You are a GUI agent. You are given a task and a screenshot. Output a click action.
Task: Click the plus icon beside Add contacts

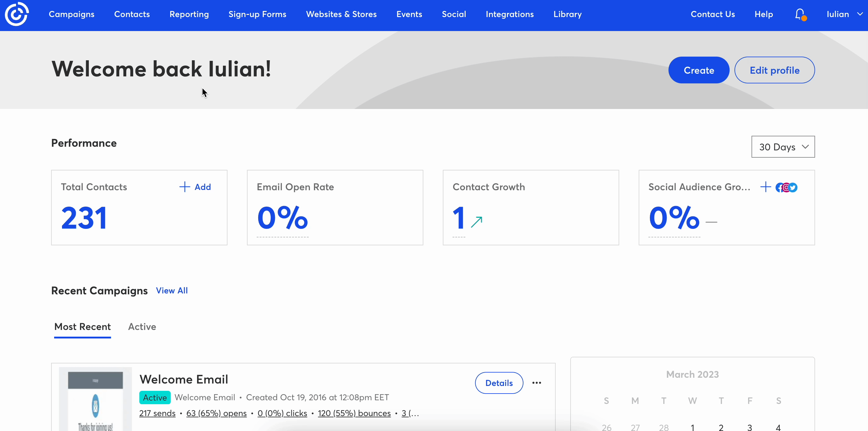185,187
